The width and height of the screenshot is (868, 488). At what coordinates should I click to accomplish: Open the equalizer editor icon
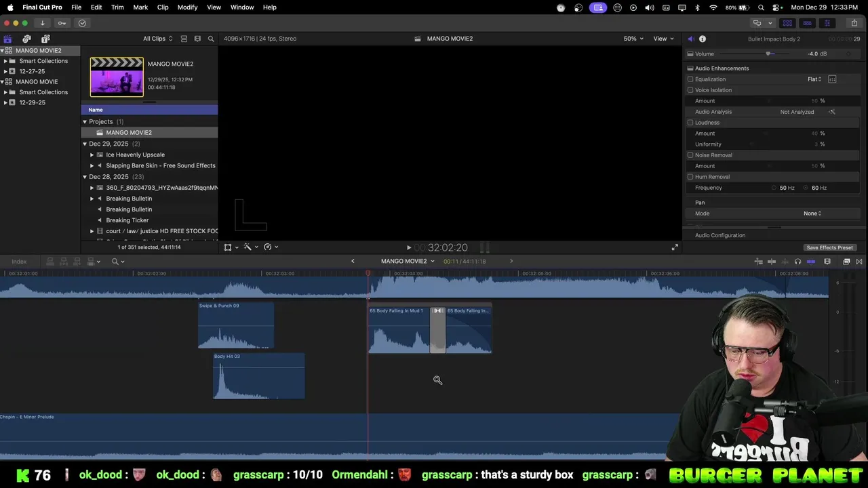click(x=832, y=79)
